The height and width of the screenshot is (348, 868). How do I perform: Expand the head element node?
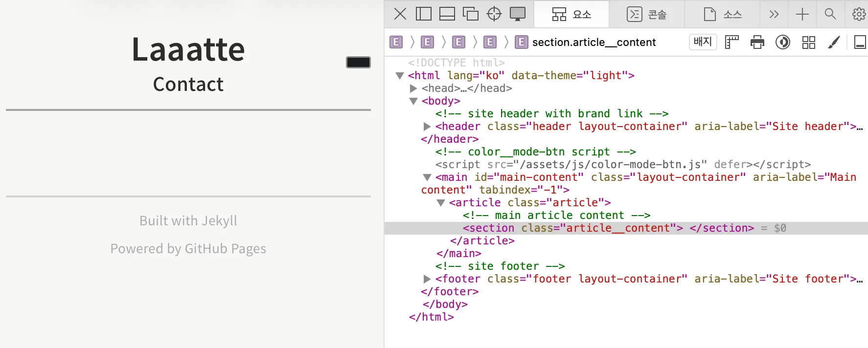pos(413,88)
